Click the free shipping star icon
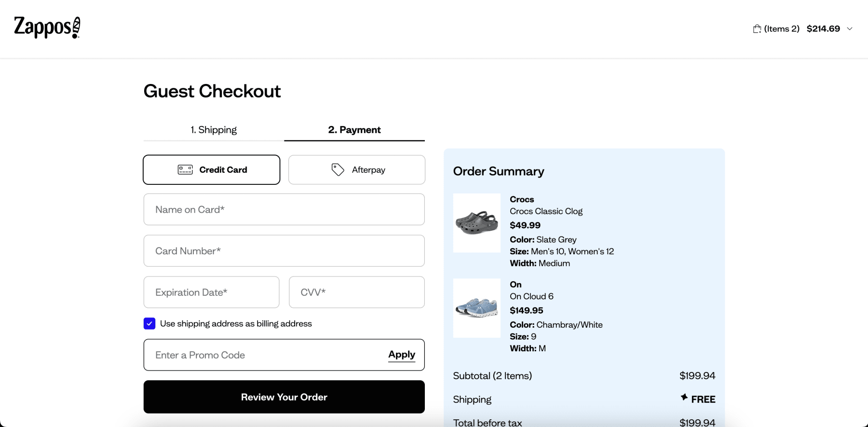The width and height of the screenshot is (868, 427). 684,398
